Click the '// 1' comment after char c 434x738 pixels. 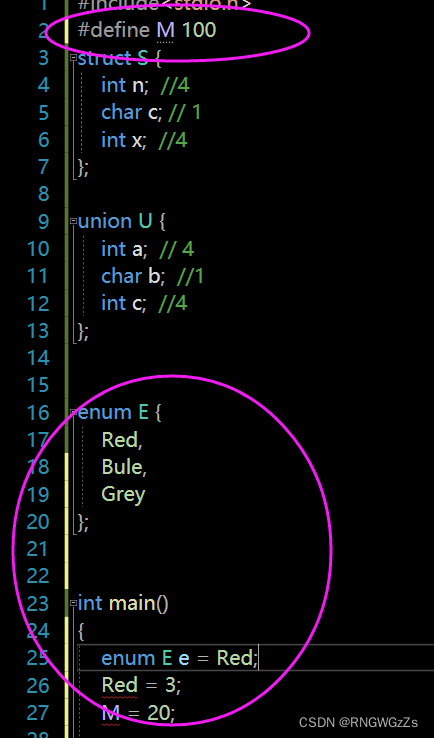[183, 112]
